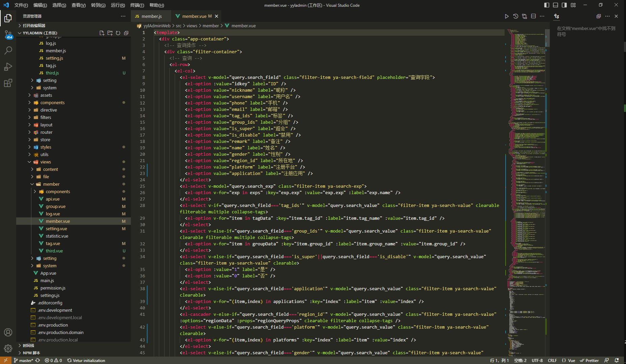The width and height of the screenshot is (626, 364).
Task: Open the Manage gear icon
Action: click(x=8, y=348)
